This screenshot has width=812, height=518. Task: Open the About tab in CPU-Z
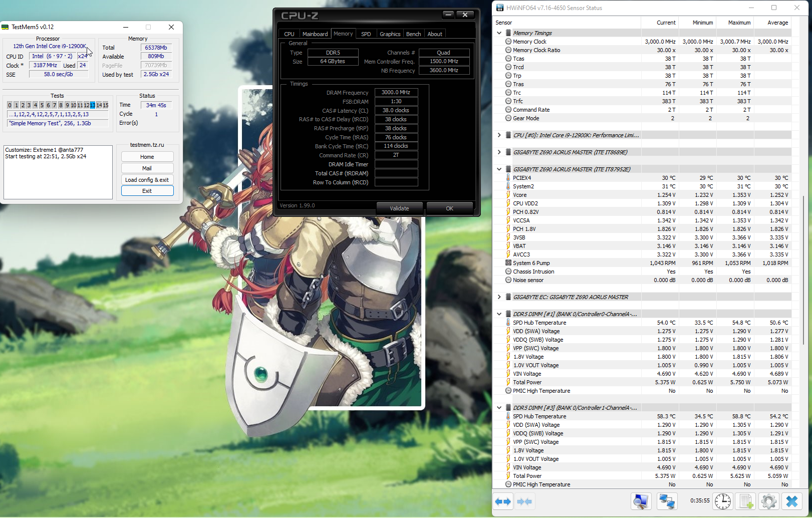(435, 34)
